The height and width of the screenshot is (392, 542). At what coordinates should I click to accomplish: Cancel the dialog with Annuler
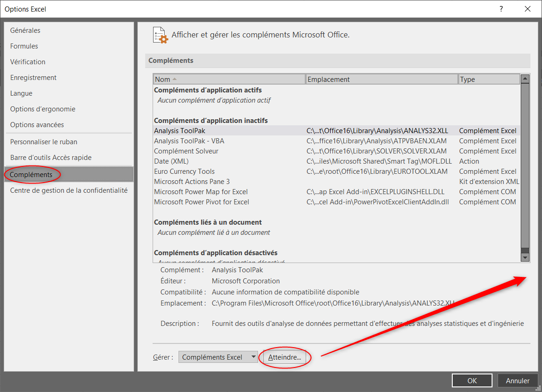click(x=517, y=381)
